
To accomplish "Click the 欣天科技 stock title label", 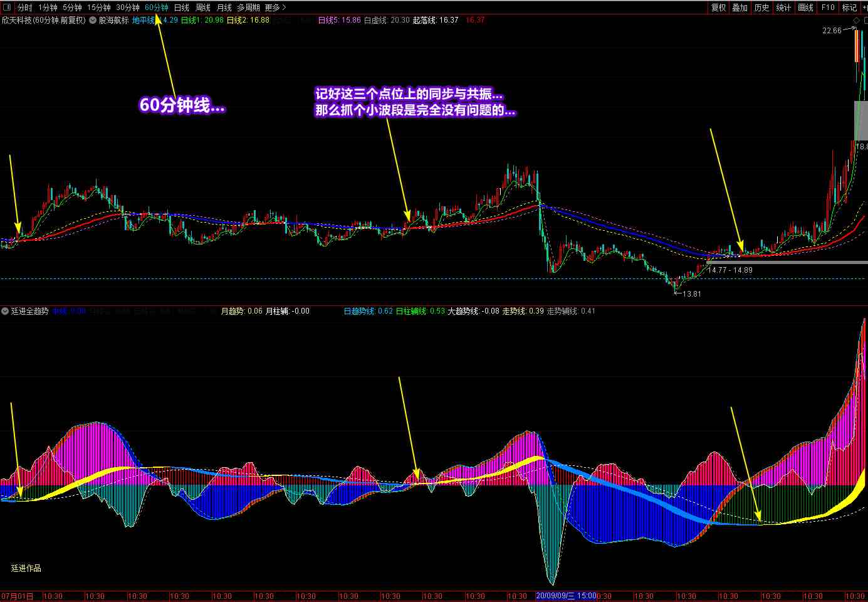I will [44, 20].
